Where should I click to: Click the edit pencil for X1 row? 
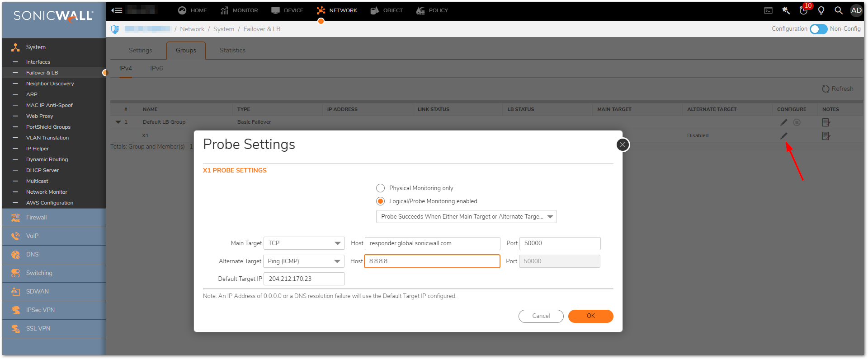tap(783, 136)
